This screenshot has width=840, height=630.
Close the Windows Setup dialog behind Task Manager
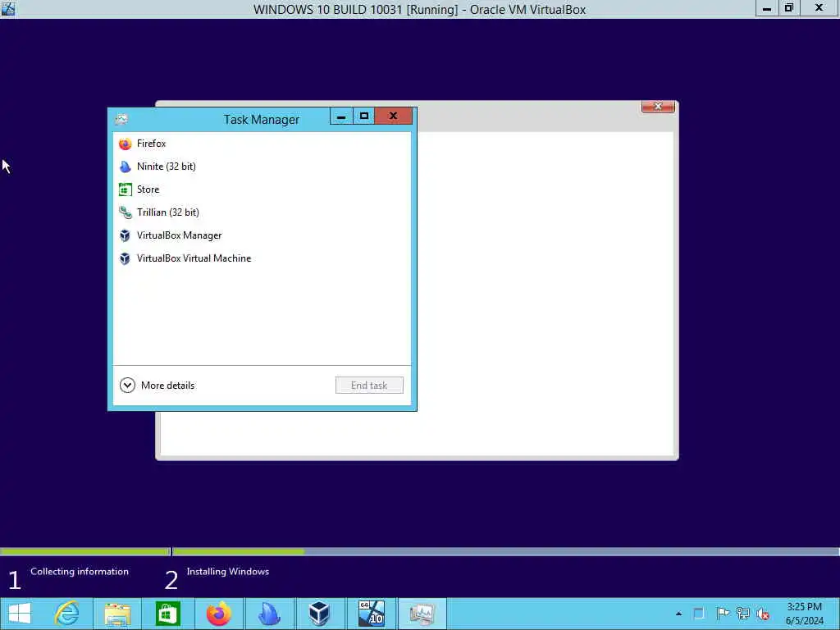(x=658, y=107)
